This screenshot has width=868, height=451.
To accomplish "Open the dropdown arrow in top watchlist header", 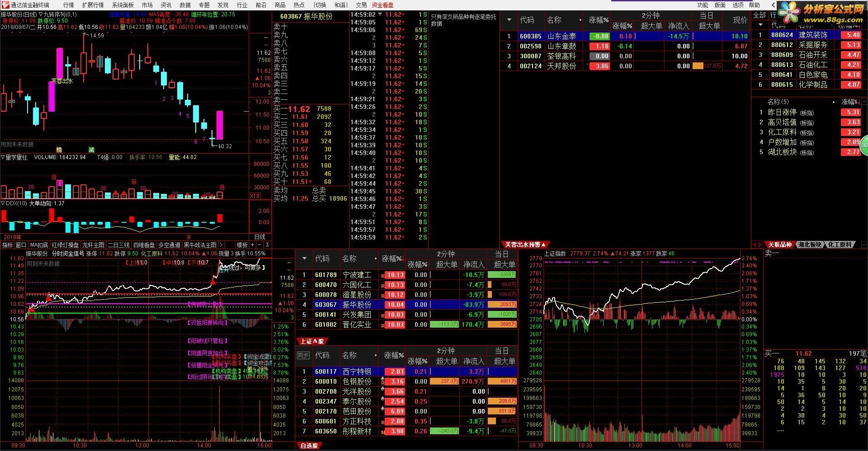I will 509,20.
